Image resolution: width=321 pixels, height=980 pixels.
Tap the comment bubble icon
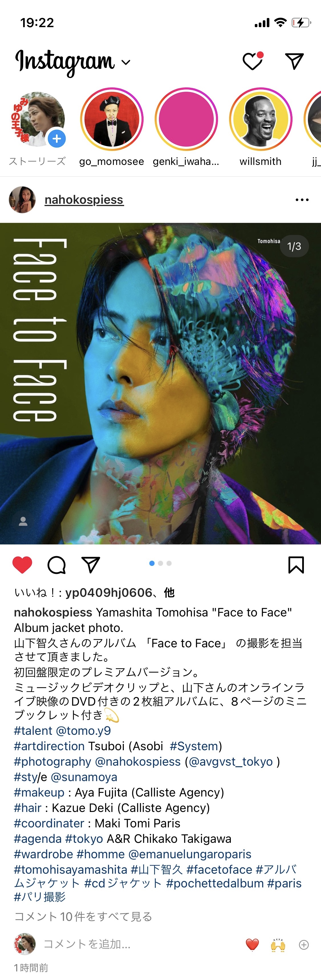pos(56,565)
